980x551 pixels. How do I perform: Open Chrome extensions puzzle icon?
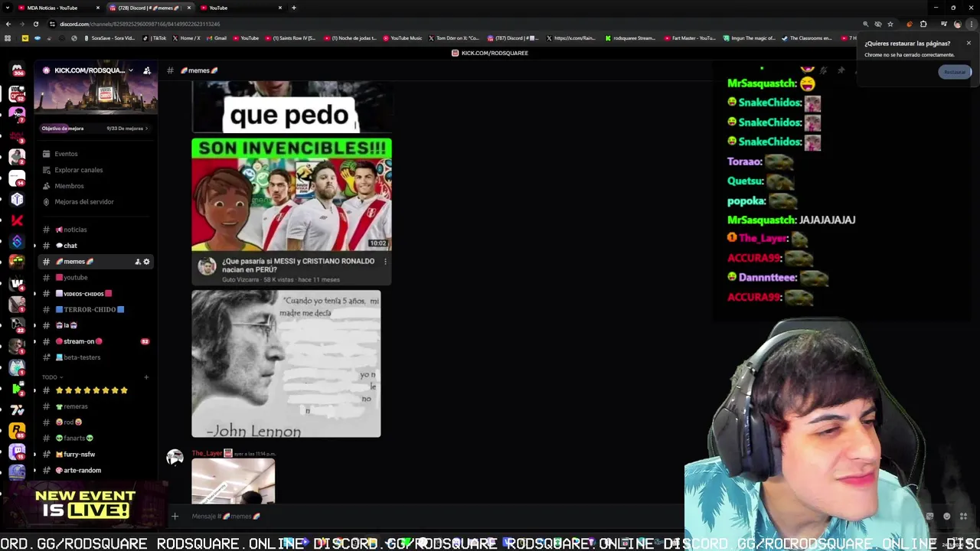pos(923,24)
